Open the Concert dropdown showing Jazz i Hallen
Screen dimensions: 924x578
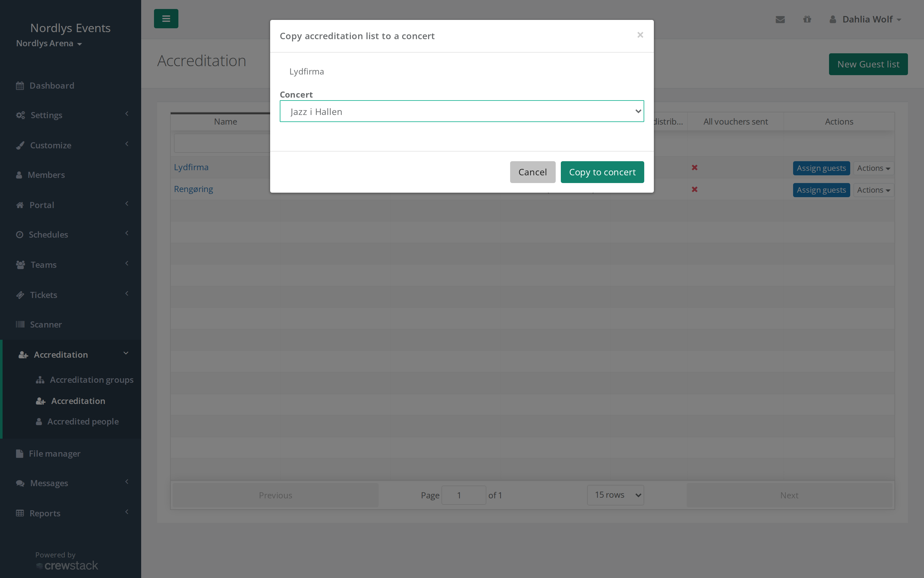462,111
